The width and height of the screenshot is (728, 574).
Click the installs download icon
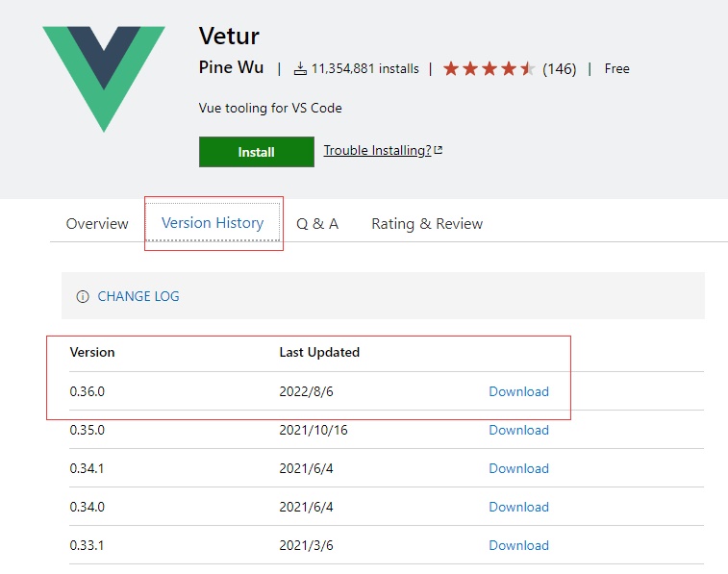tap(300, 69)
